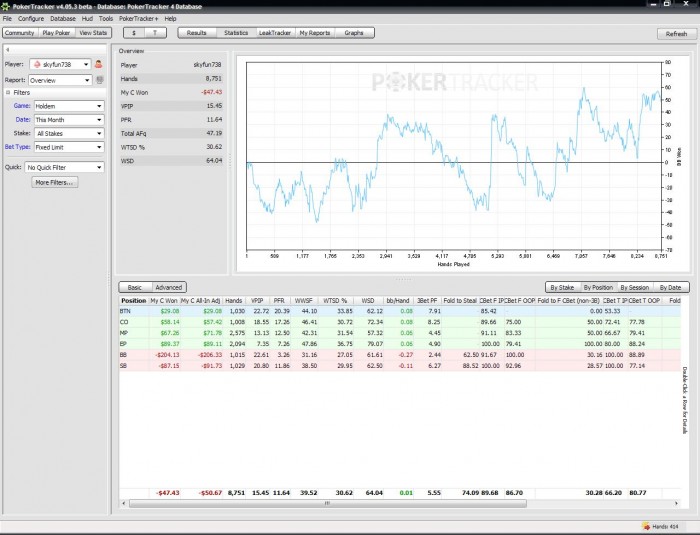The width and height of the screenshot is (700, 535).
Task: Switch to the Community view
Action: point(20,33)
